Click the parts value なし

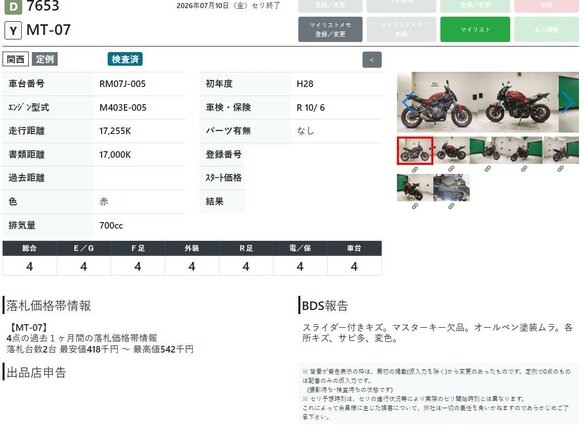[305, 131]
